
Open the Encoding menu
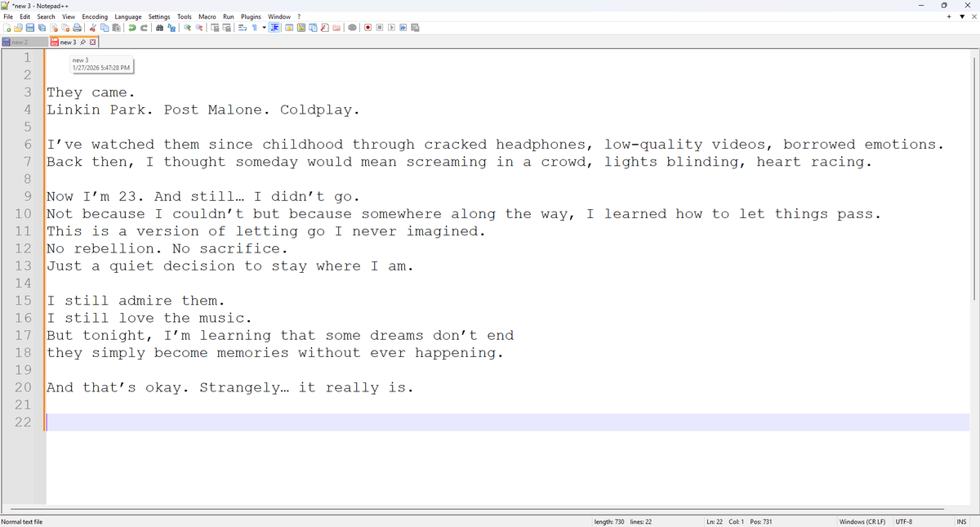pos(95,16)
